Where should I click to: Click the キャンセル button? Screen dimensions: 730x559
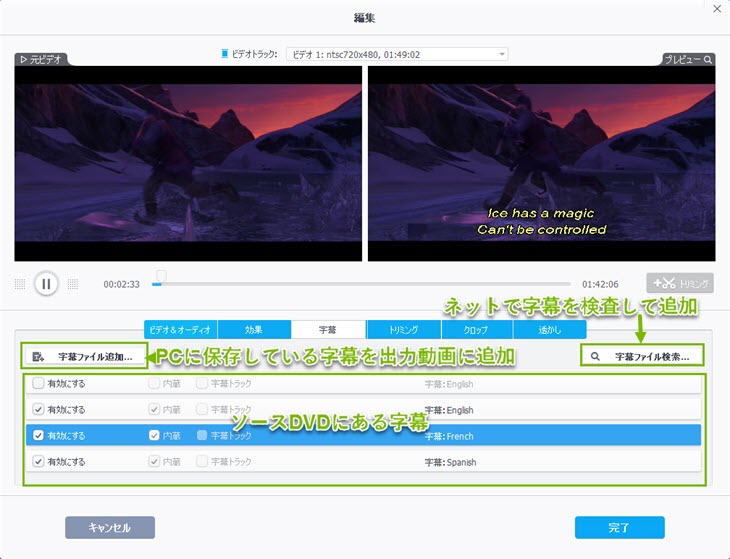[110, 527]
